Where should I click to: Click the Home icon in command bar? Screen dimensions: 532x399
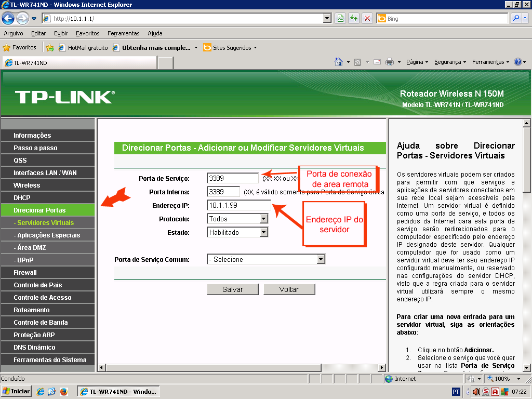coord(339,62)
